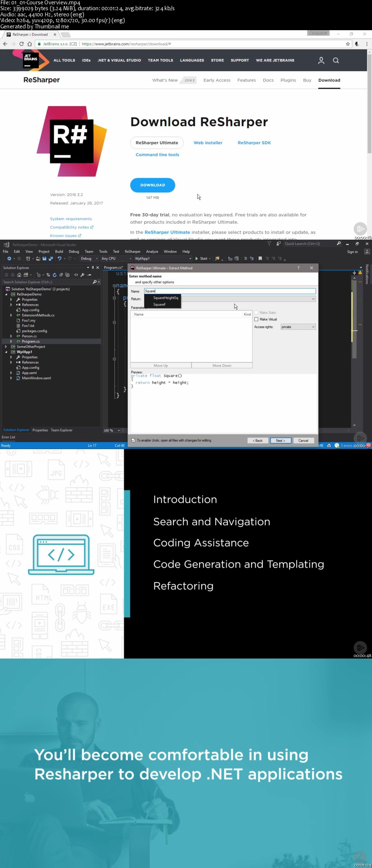
Task: Click the Start debugging play button
Action: [x=197, y=259]
